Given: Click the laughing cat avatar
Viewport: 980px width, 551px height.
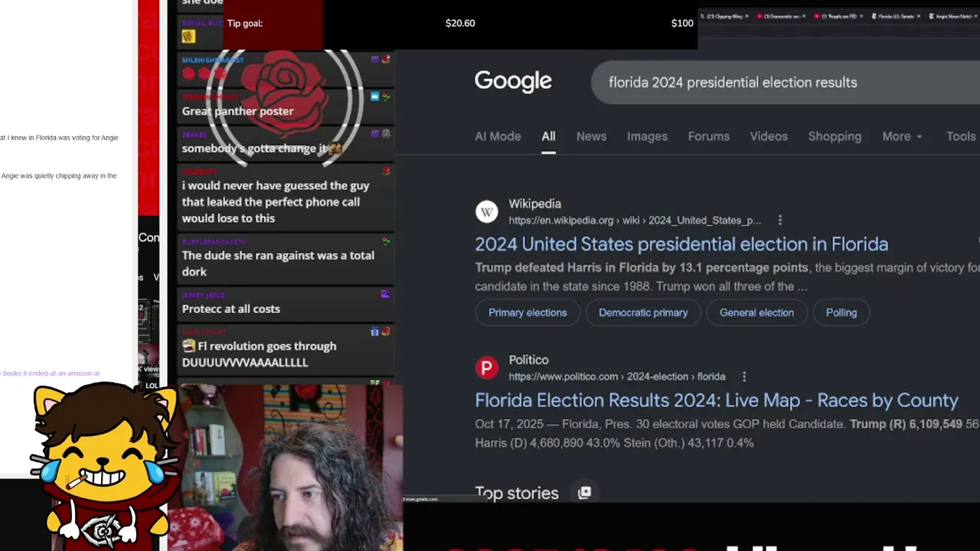Looking at the screenshot, I should click(x=103, y=465).
